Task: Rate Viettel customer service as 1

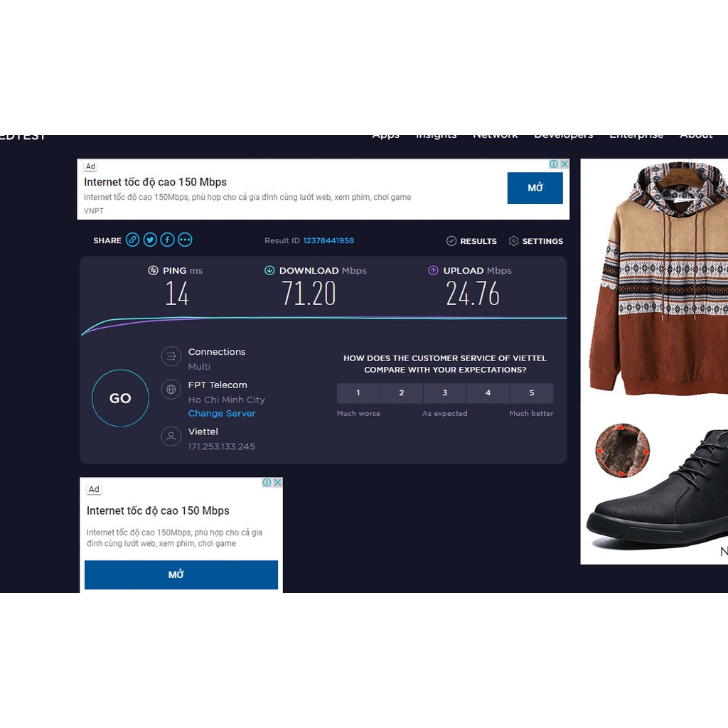Action: click(x=358, y=393)
